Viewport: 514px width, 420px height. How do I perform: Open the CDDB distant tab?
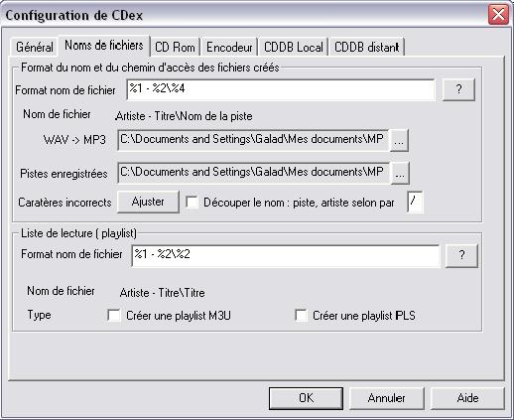coord(366,47)
